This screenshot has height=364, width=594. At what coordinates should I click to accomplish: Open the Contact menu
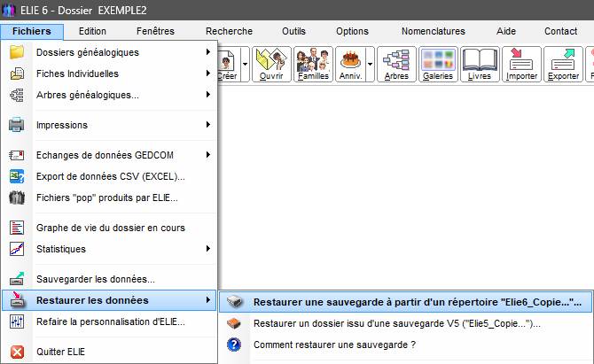[560, 31]
